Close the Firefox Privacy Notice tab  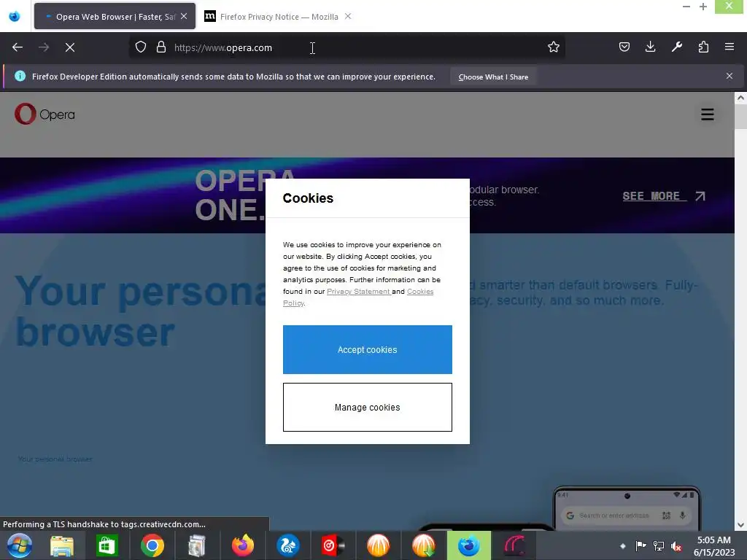coord(348,16)
